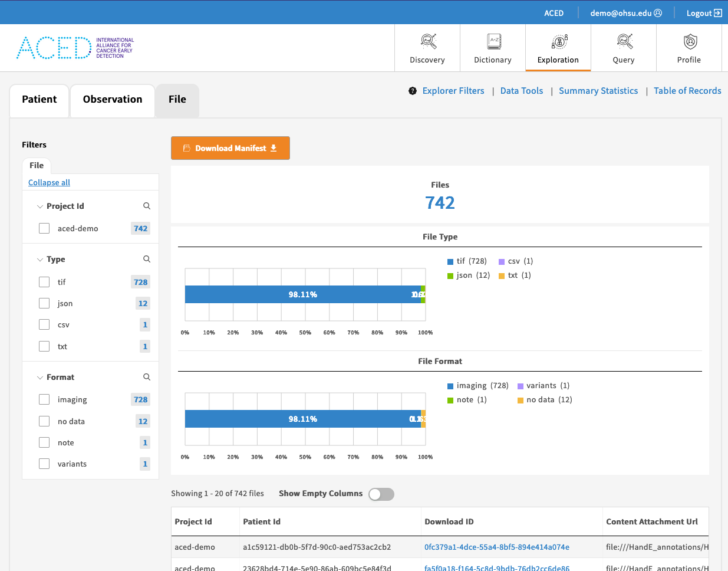This screenshot has width=728, height=571.
Task: Open the Dictionary page icon
Action: [493, 41]
